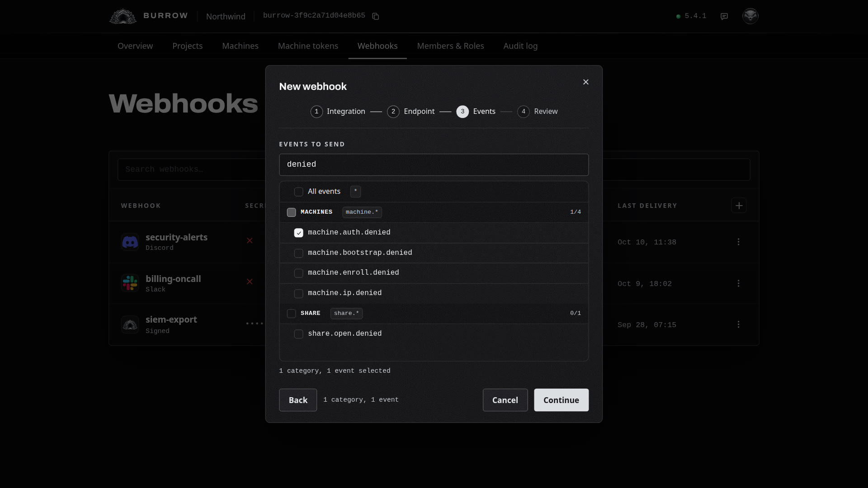Click the siem-export webhook icon
This screenshot has height=488, width=868.
click(x=130, y=324)
